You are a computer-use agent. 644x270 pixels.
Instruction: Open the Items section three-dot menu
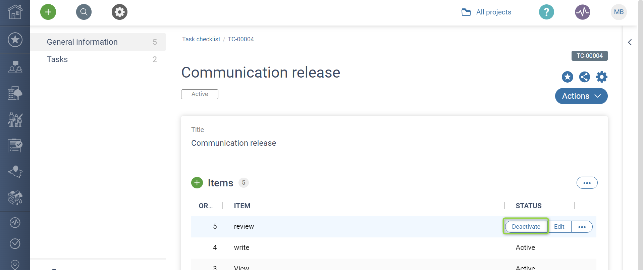[587, 183]
